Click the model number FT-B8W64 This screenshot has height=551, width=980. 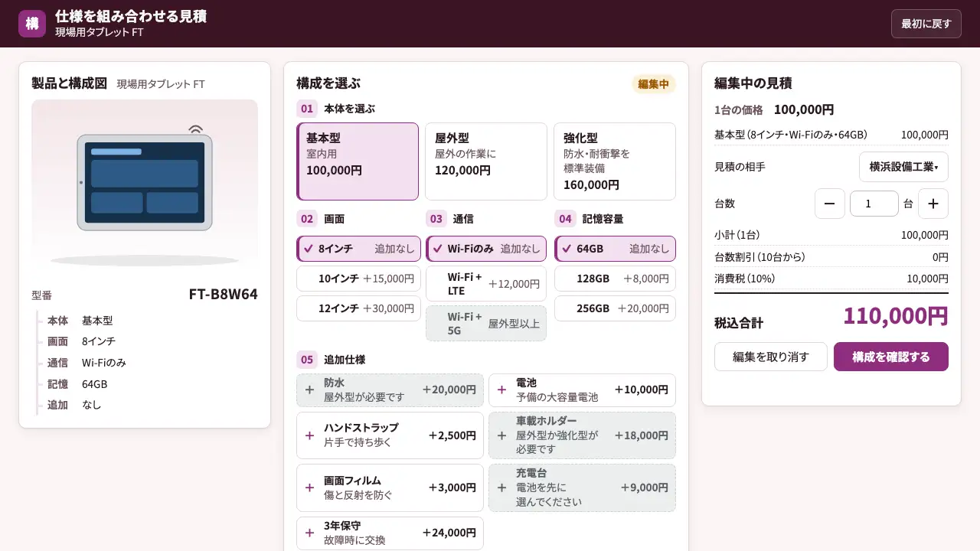[224, 295]
